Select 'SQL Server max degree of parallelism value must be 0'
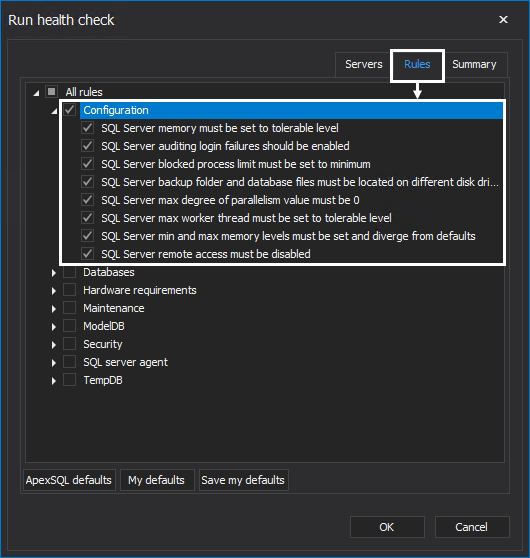The height and width of the screenshot is (558, 530). [x=230, y=200]
